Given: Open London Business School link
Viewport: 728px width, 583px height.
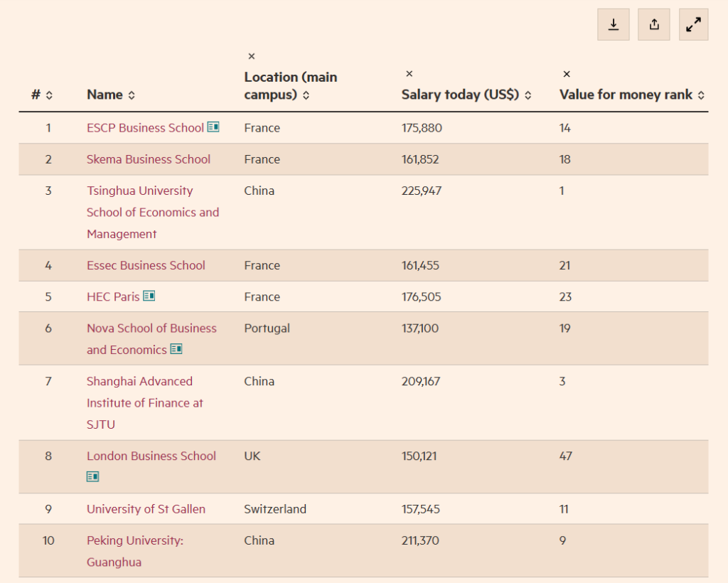Looking at the screenshot, I should point(151,456).
